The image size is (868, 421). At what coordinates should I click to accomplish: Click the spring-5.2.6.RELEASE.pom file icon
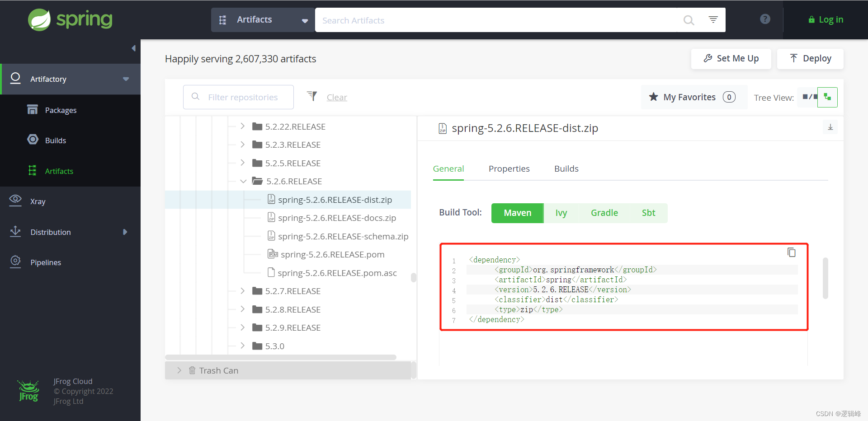click(273, 254)
